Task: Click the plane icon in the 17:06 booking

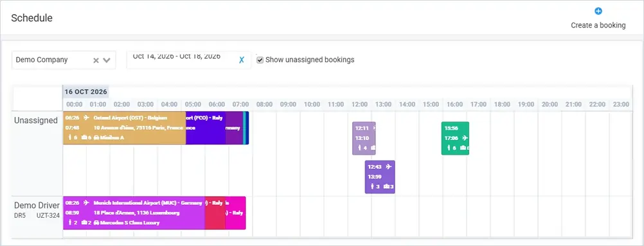Action: coord(465,138)
